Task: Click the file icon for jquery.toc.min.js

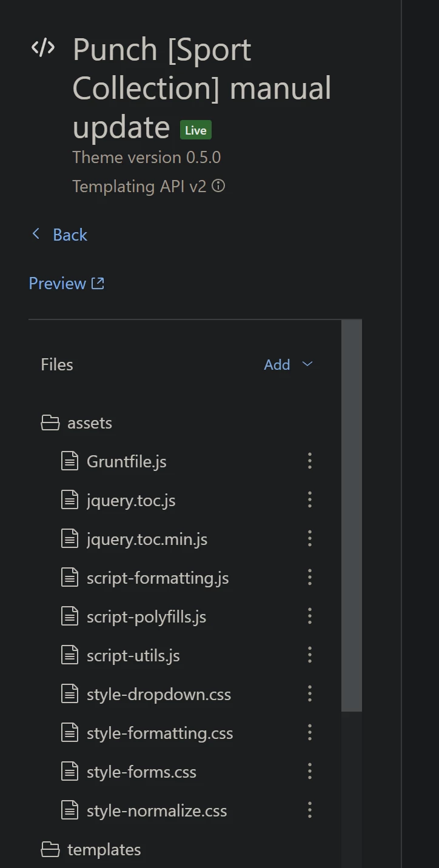Action: coord(70,539)
